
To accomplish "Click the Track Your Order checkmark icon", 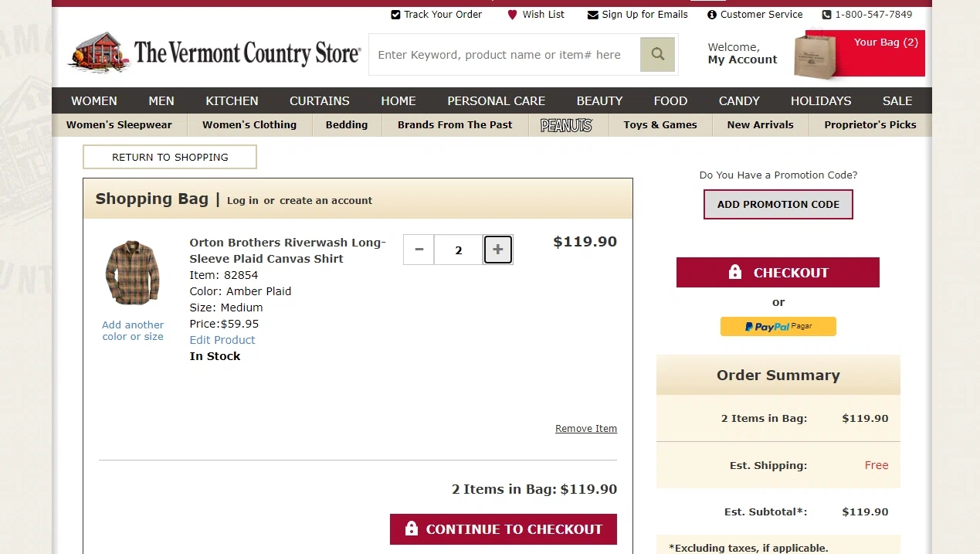I will (396, 15).
